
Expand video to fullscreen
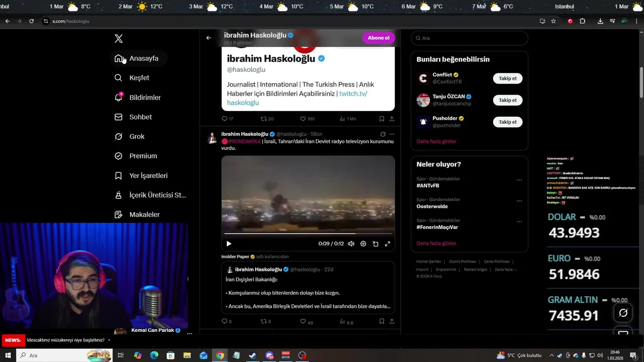(x=387, y=244)
